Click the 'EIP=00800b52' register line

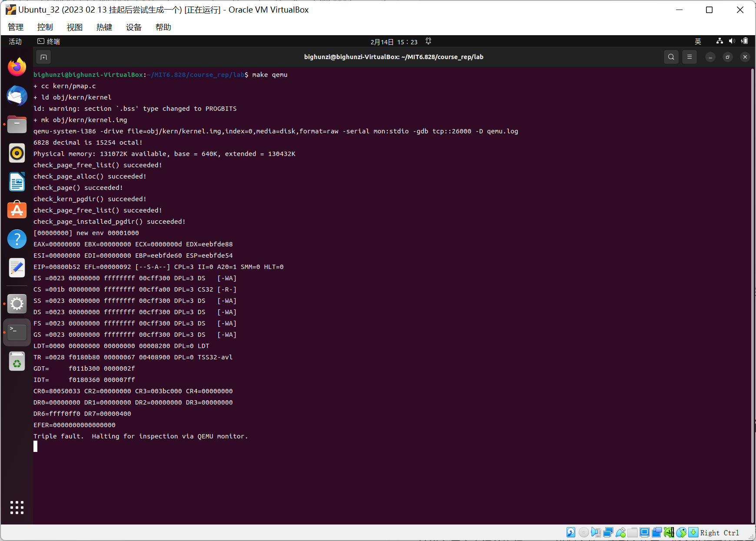[x=159, y=267]
